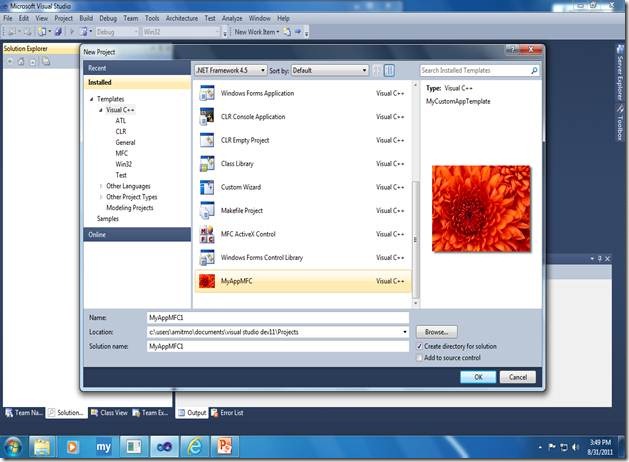The width and height of the screenshot is (629, 462).
Task: Select the Online section
Action: (x=137, y=235)
